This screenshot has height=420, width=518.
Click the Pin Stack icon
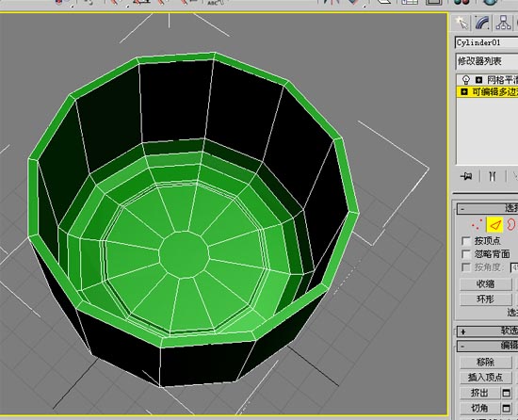point(466,176)
